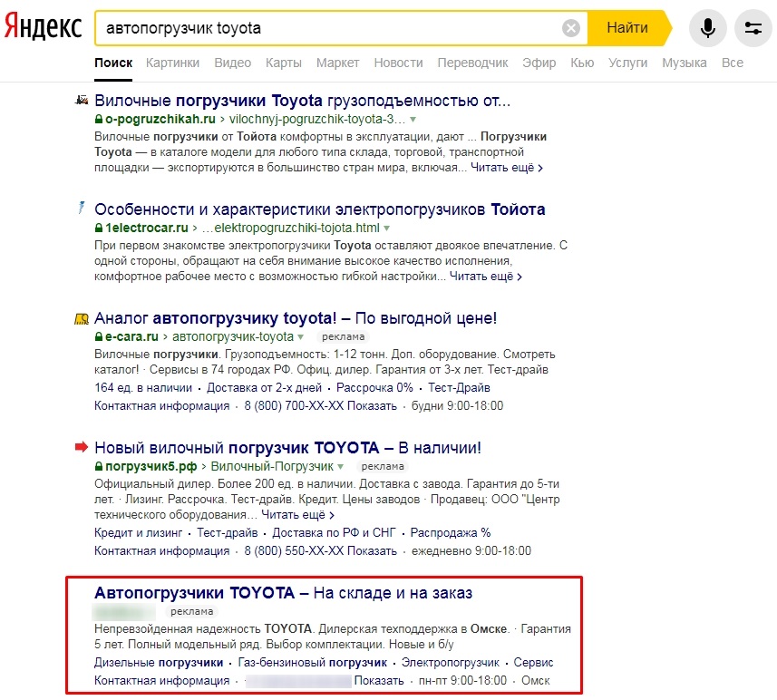Open the Музыка tab
Viewport: 777px width, 700px height.
click(685, 63)
